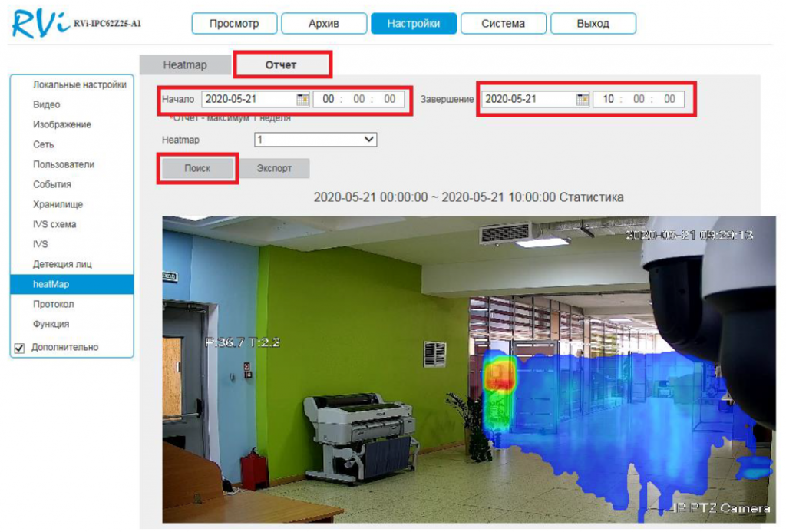Select Хранилище in the left menu

(x=58, y=204)
